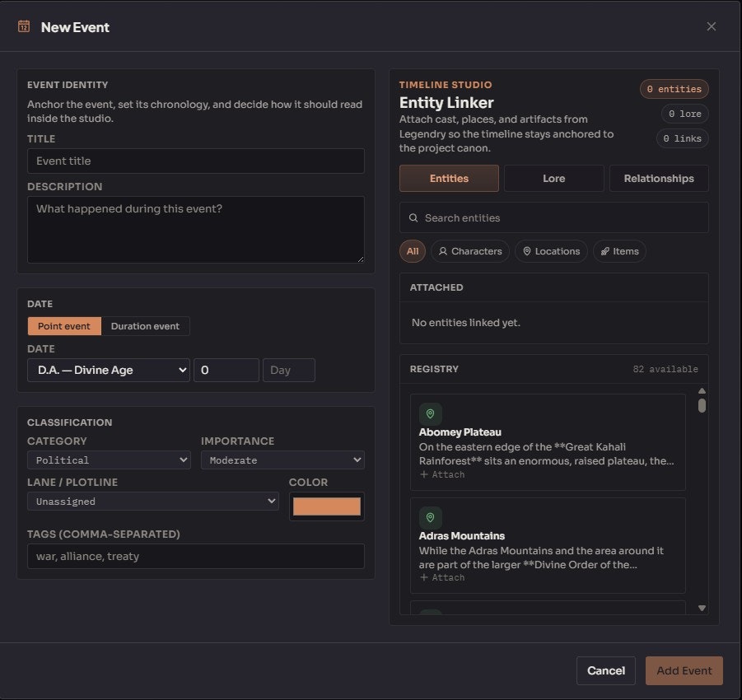This screenshot has width=742, height=700.
Task: Switch to the Entities tab
Action: tap(449, 179)
